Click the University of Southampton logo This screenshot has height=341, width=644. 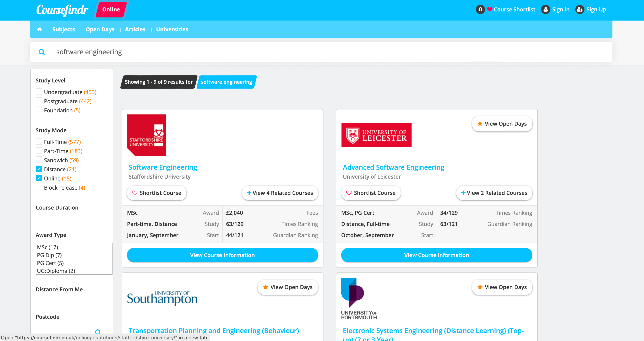[162, 298]
